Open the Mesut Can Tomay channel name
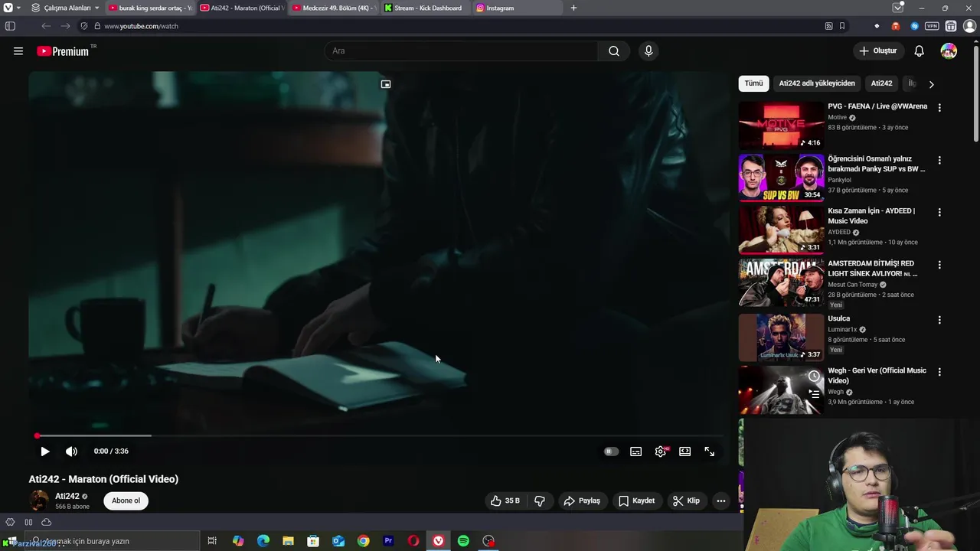Image resolution: width=980 pixels, height=551 pixels. click(x=853, y=285)
